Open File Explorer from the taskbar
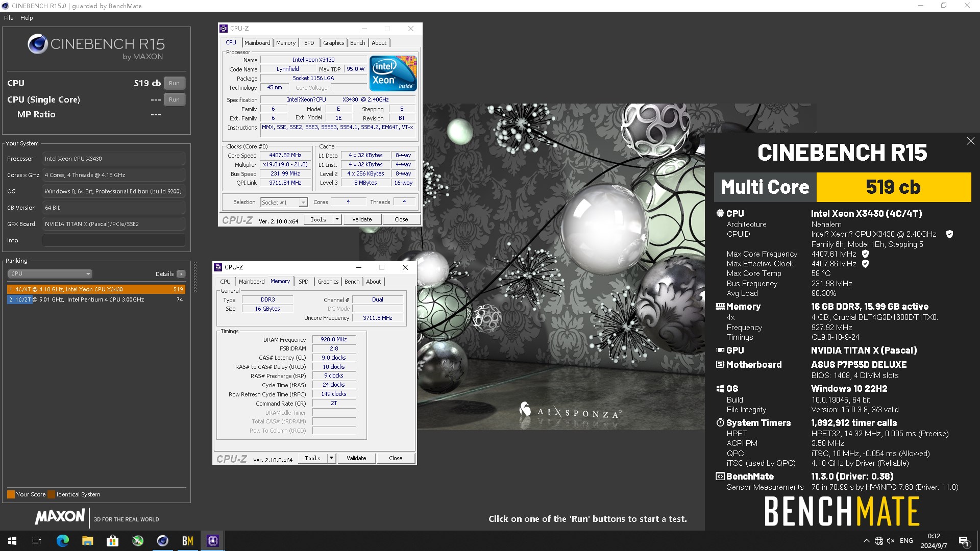The image size is (980, 551). (87, 541)
